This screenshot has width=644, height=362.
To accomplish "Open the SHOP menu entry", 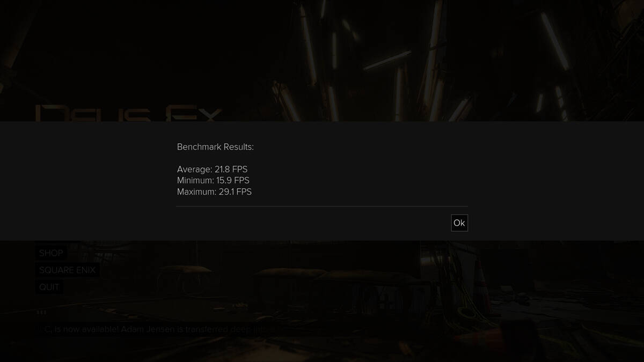I will tap(51, 253).
